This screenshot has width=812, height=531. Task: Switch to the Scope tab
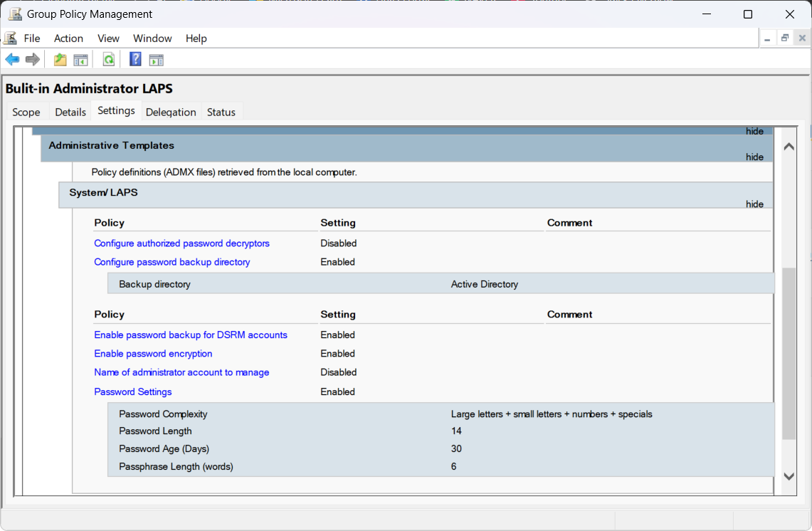[x=26, y=112]
